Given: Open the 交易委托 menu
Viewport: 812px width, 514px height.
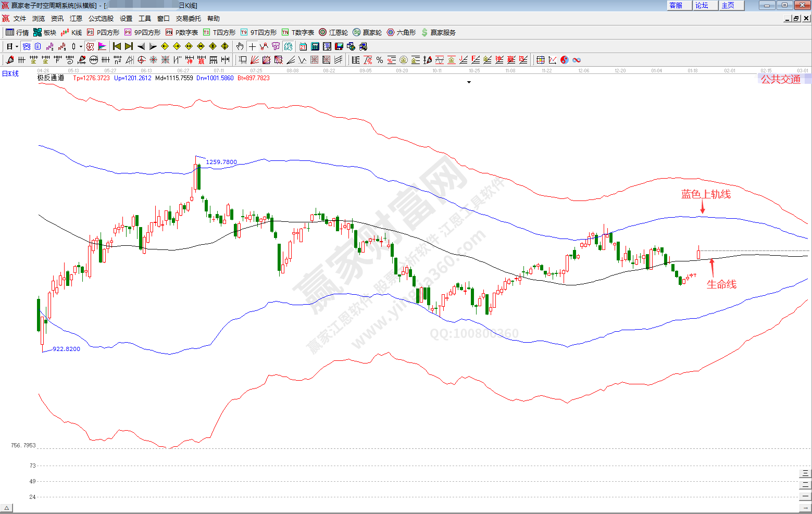Looking at the screenshot, I should coord(188,18).
